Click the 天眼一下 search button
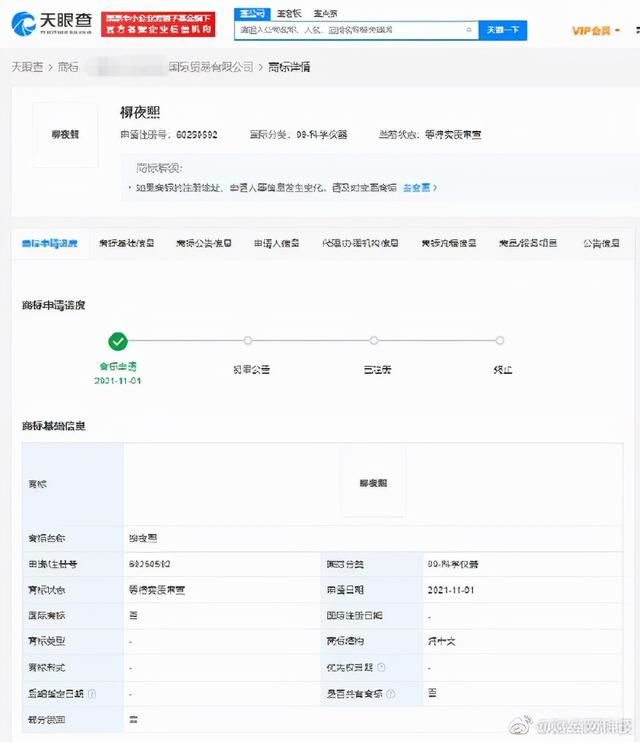 click(x=503, y=30)
